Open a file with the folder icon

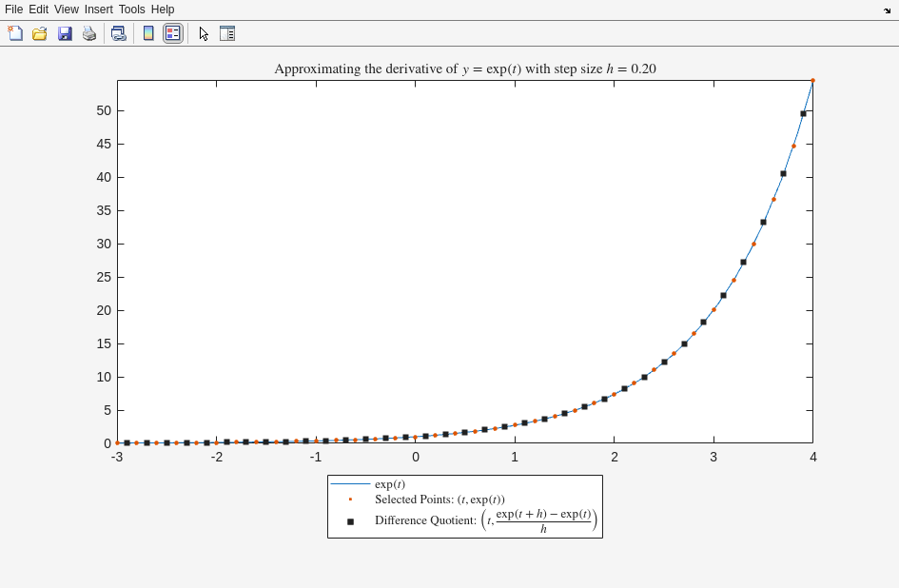coord(40,33)
